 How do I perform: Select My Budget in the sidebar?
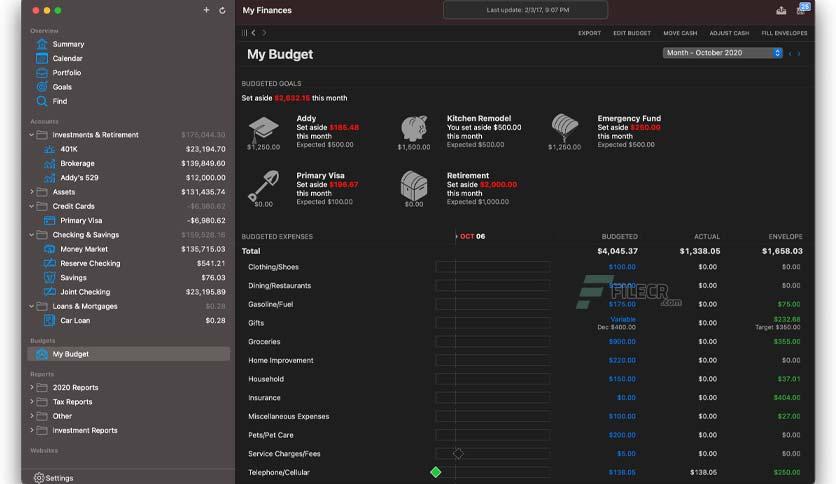[128, 354]
